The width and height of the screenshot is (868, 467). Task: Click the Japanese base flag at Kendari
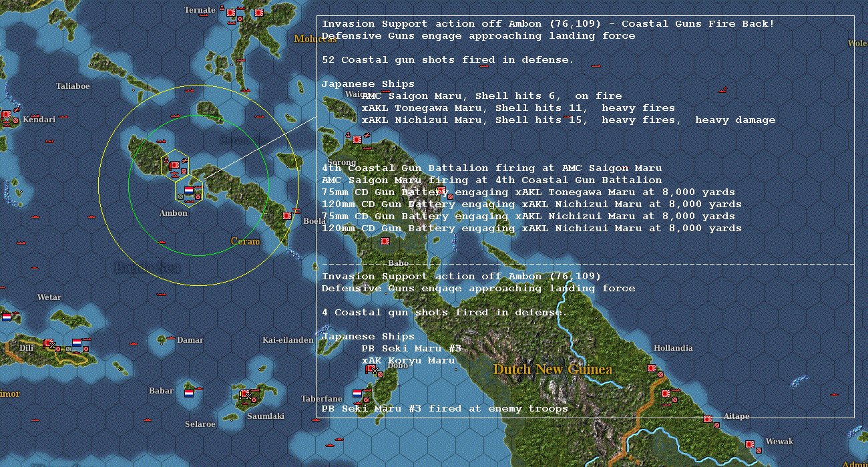click(x=7, y=114)
